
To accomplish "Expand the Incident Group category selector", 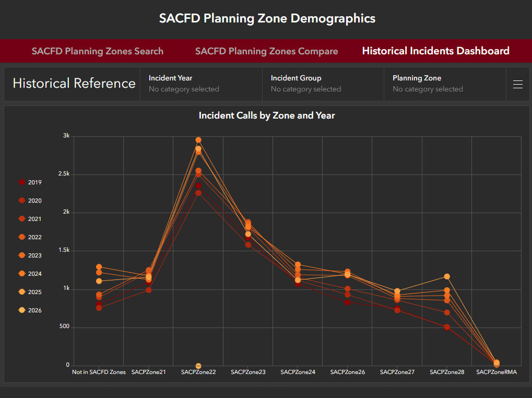I will (323, 84).
